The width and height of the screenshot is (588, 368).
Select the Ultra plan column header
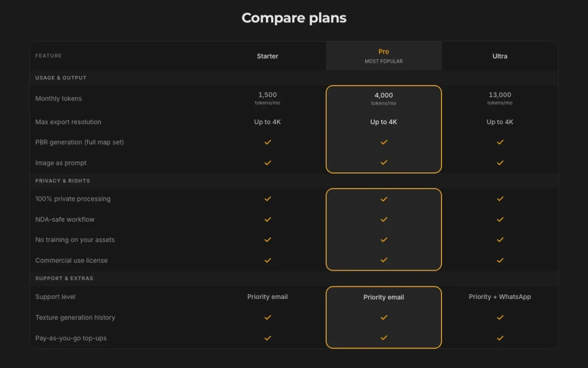point(500,56)
